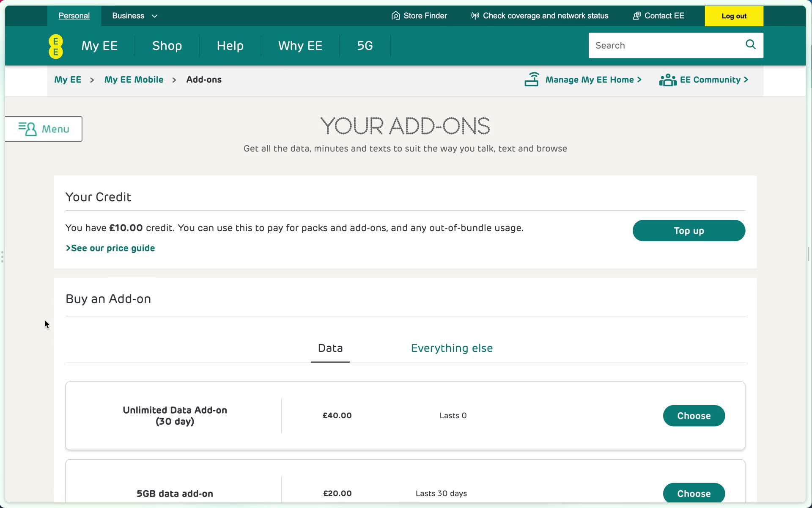Viewport: 812px width, 508px height.
Task: Expand the Business dropdown chevron
Action: click(x=154, y=16)
